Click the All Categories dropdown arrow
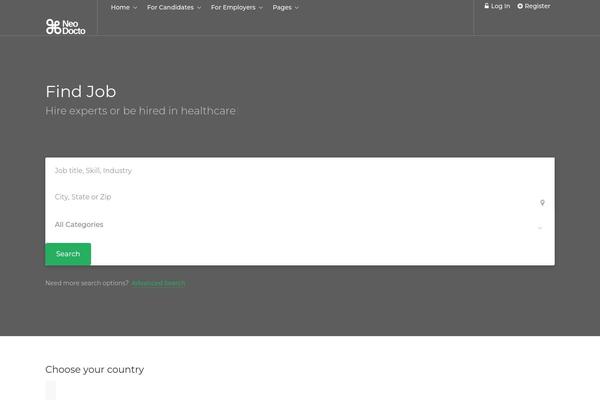The width and height of the screenshot is (600, 400). click(x=540, y=228)
